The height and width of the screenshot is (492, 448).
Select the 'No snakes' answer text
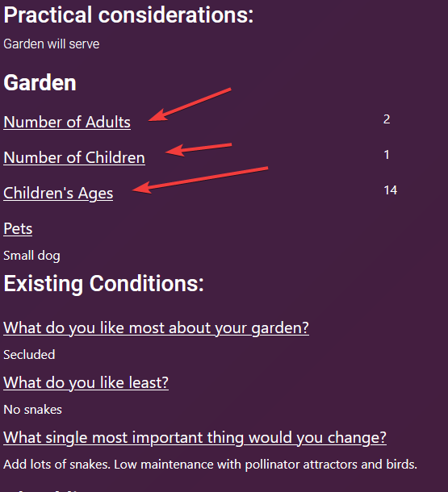[x=32, y=410]
